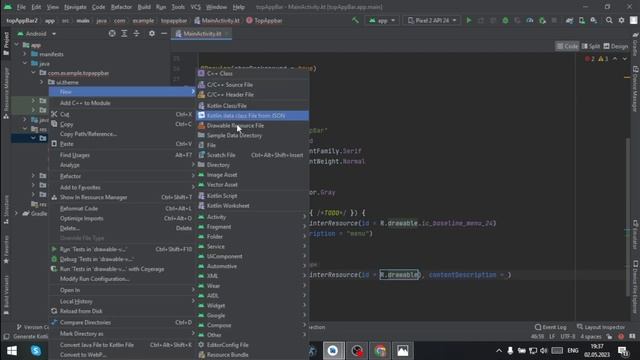The image size is (640, 360).
Task: Click the Build hammer icon
Action: click(x=356, y=20)
